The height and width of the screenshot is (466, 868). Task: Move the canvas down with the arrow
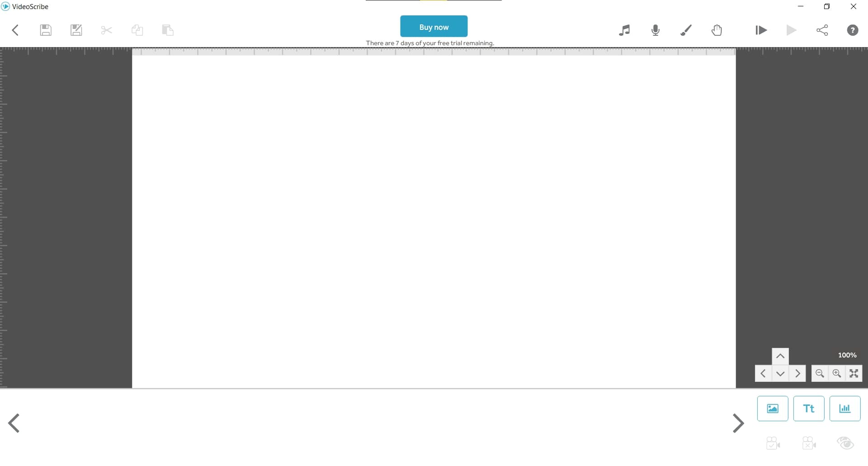pyautogui.click(x=780, y=374)
